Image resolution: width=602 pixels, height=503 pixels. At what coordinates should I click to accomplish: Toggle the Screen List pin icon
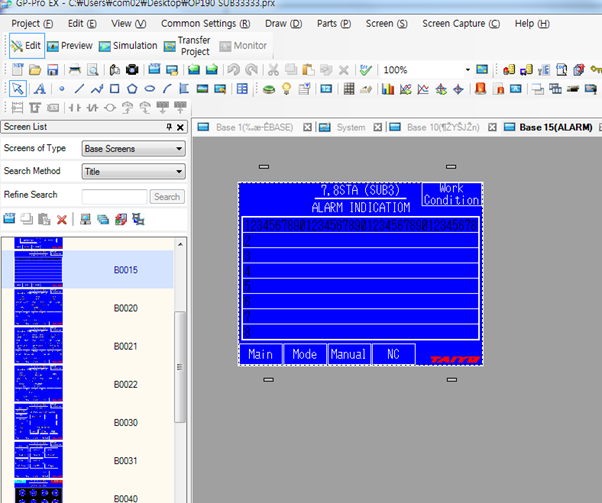tap(169, 127)
